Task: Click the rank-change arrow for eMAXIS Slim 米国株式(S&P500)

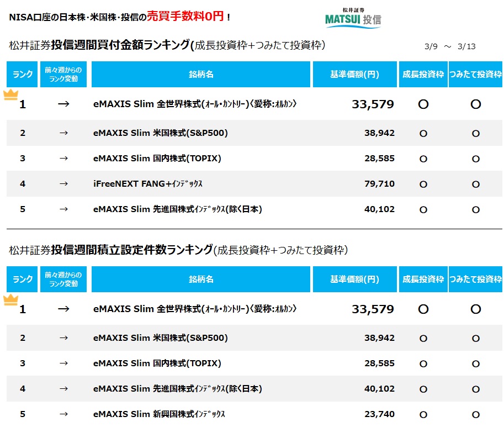Action: 63,133
